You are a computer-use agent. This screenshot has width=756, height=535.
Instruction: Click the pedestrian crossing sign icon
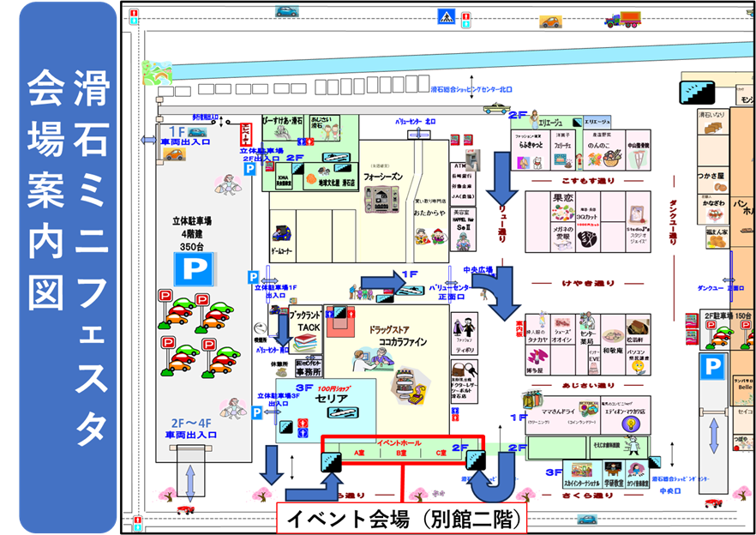point(447,15)
